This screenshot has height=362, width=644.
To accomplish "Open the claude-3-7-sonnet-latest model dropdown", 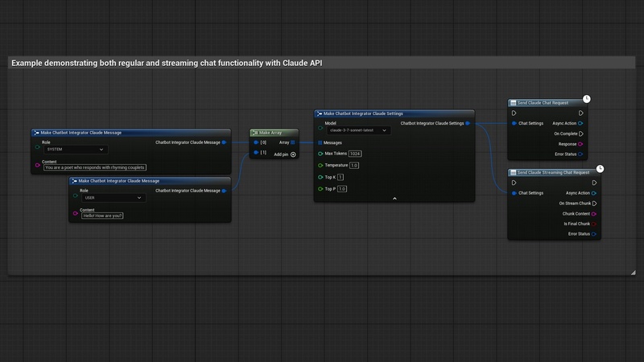I will pyautogui.click(x=358, y=130).
